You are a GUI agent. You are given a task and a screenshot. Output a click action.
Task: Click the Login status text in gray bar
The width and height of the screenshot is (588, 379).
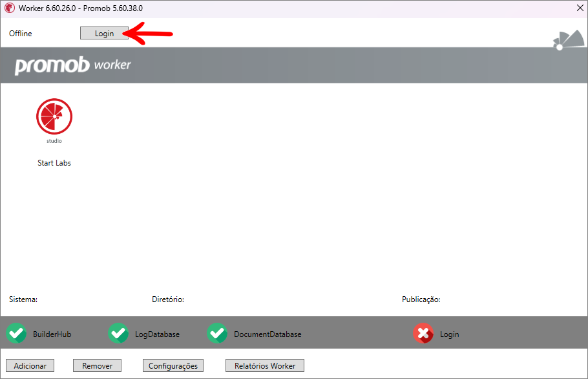click(x=449, y=334)
